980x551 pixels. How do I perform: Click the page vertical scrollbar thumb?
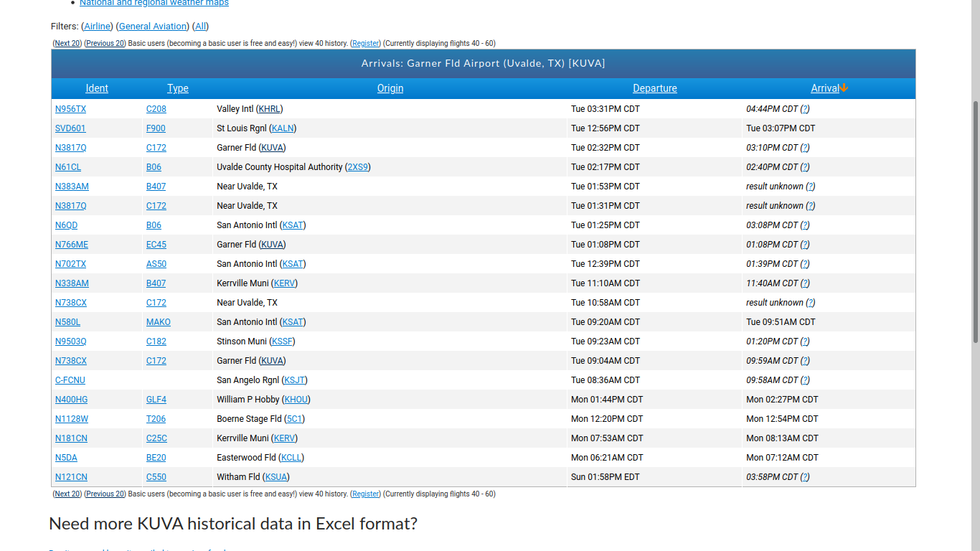(x=975, y=222)
